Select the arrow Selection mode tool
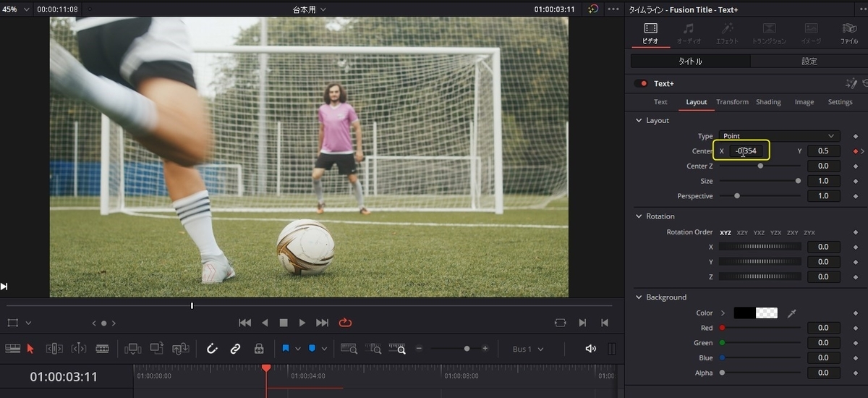 point(30,349)
